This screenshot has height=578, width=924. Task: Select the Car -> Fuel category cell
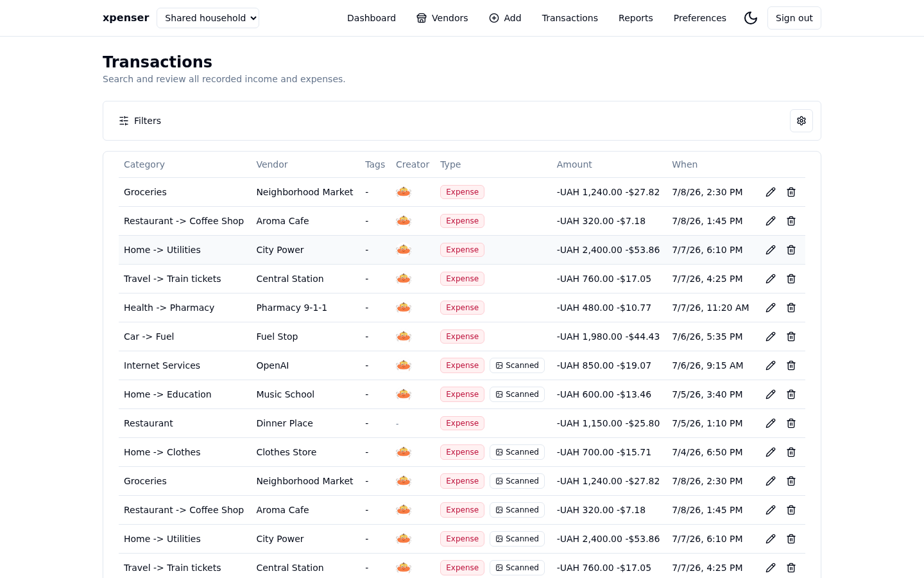coord(149,337)
